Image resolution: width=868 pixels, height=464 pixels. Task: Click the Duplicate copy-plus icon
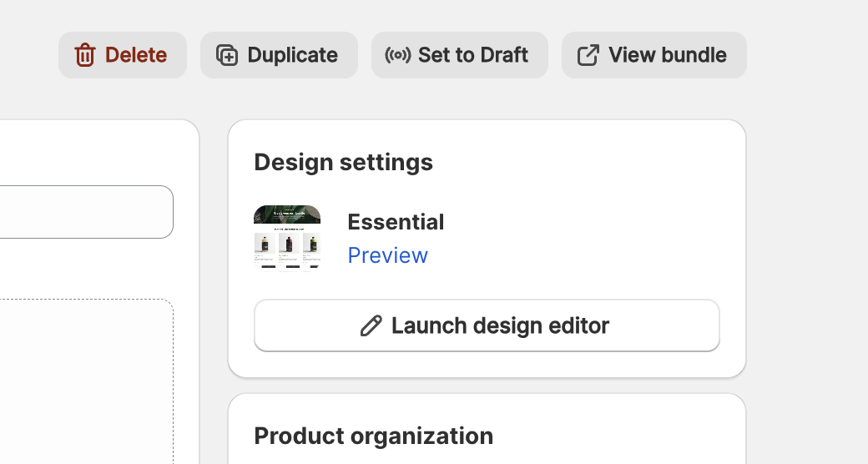[x=226, y=55]
